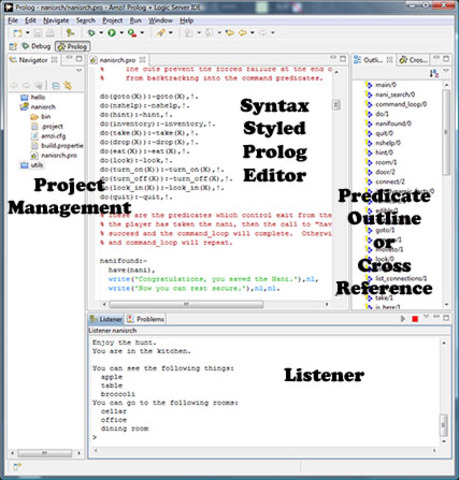459x480 pixels.
Task: Open the New wizard dropdown arrow
Action: pyautogui.click(x=28, y=33)
